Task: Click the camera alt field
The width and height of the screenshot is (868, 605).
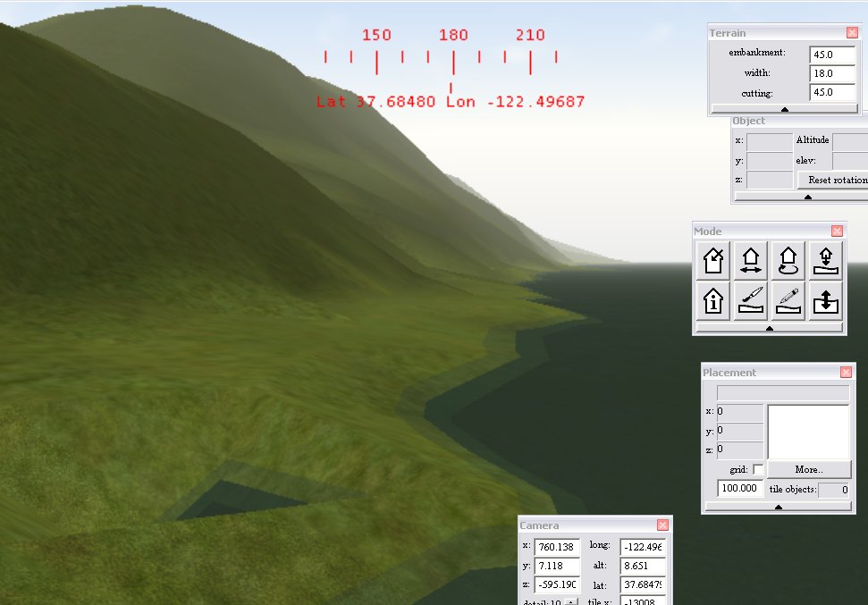Action: (x=643, y=566)
